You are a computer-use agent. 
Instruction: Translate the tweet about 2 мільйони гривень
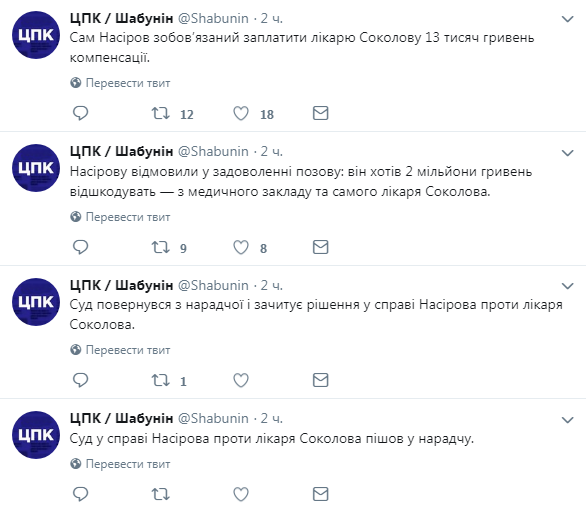pos(127,217)
